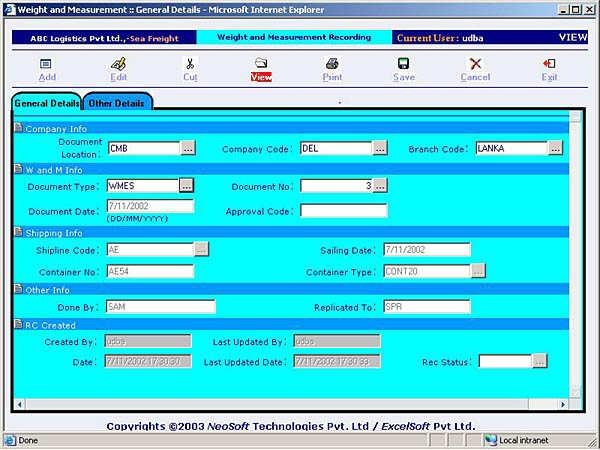Click the Edit pencil icon
Viewport: 600px width, 450px height.
click(118, 64)
